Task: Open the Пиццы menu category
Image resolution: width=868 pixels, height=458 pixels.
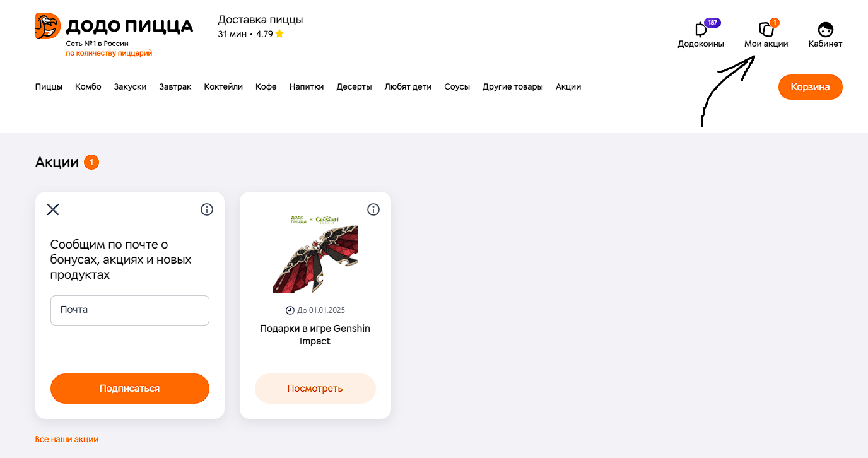Action: click(x=49, y=87)
